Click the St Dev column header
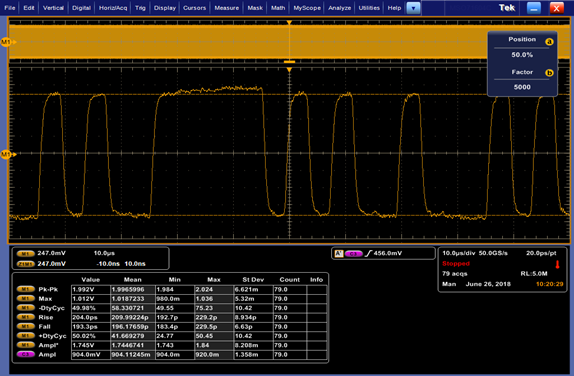574x376 pixels. (253, 280)
